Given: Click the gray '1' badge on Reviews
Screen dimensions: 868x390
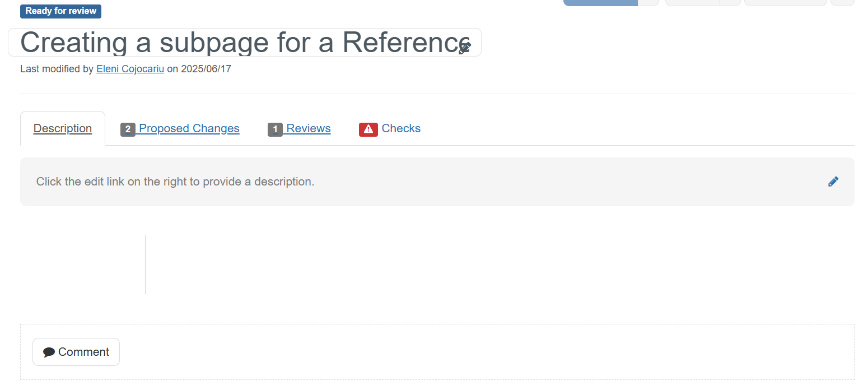Looking at the screenshot, I should 275,129.
